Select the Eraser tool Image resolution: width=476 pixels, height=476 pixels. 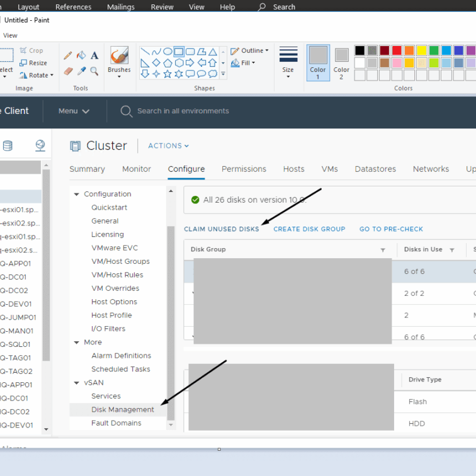(x=68, y=71)
